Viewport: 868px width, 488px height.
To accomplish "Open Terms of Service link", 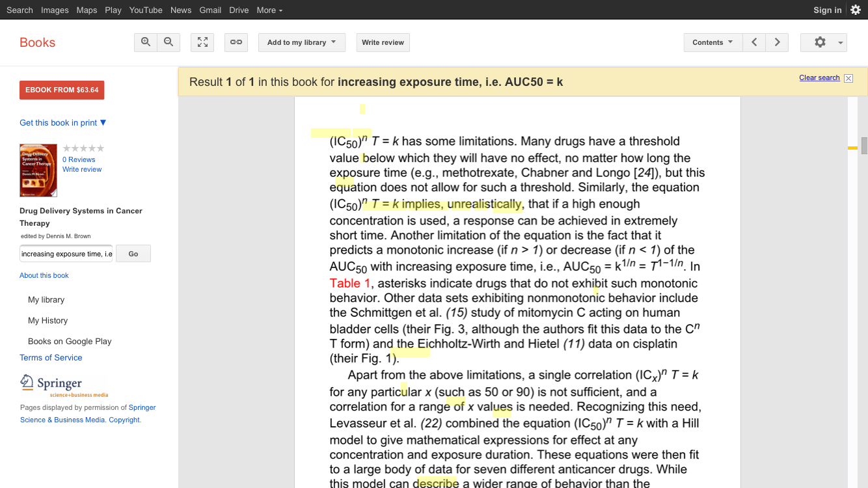I will [51, 358].
